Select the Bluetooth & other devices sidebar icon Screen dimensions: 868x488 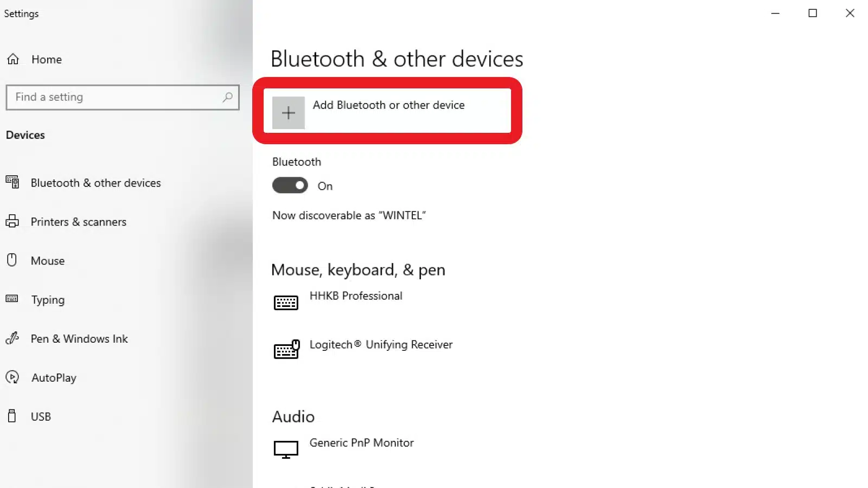point(12,182)
